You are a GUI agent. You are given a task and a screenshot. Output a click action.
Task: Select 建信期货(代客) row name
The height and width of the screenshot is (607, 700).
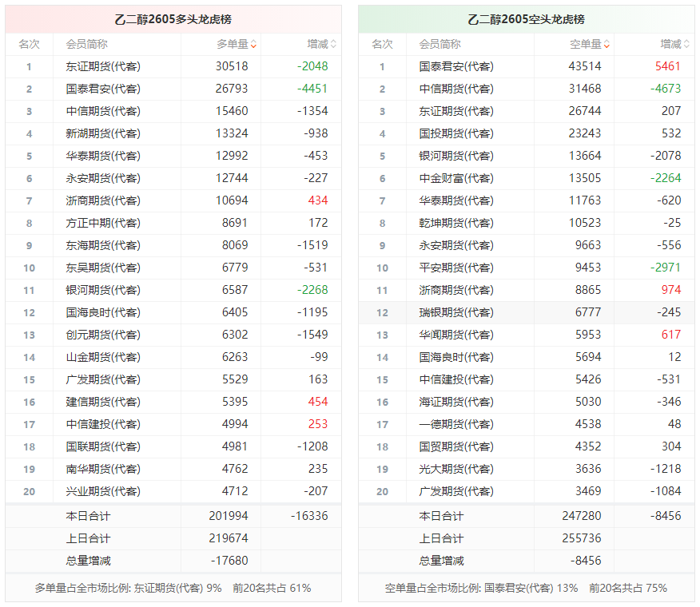[x=103, y=402]
